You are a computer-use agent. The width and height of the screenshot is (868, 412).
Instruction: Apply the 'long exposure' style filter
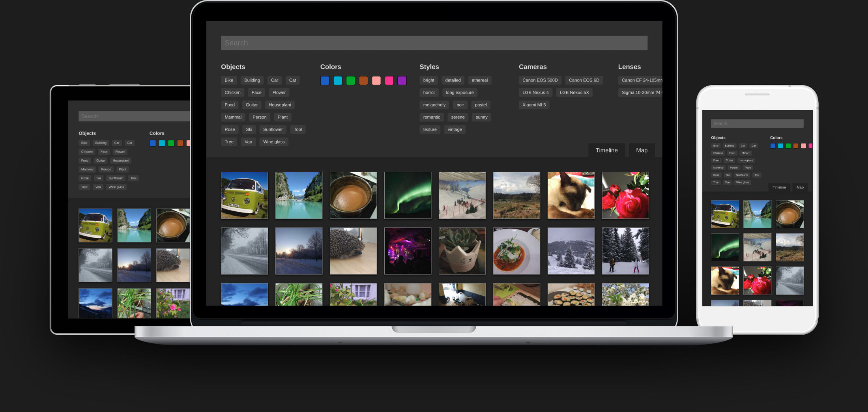point(459,92)
